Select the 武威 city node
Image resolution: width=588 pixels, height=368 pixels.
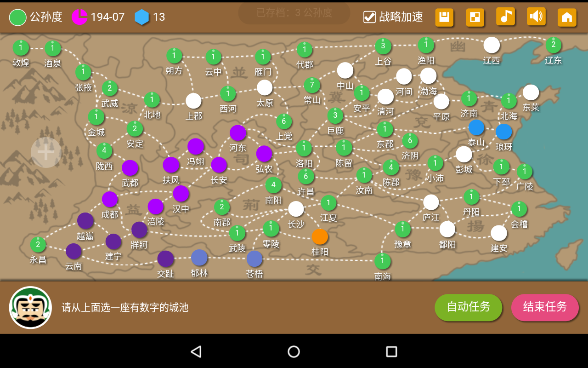pos(110,88)
